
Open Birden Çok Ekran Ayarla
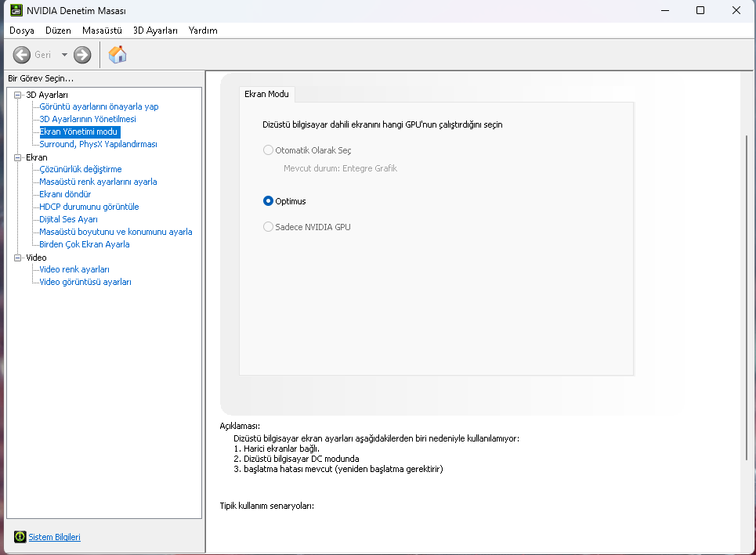(85, 244)
